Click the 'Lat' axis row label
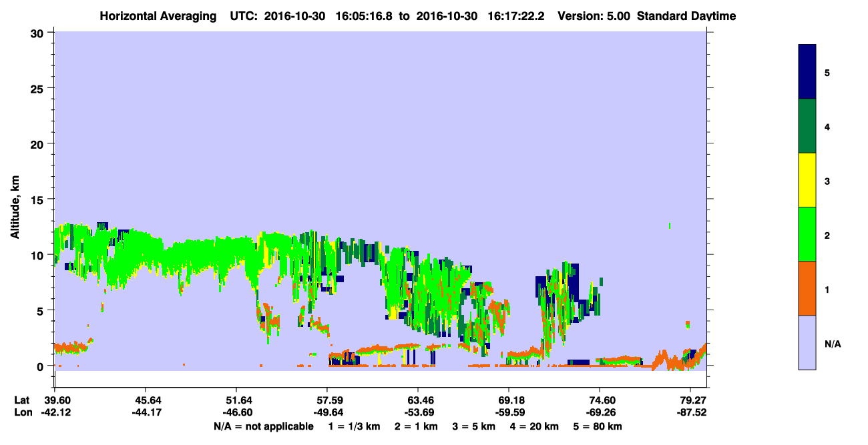The height and width of the screenshot is (445, 868). click(21, 400)
